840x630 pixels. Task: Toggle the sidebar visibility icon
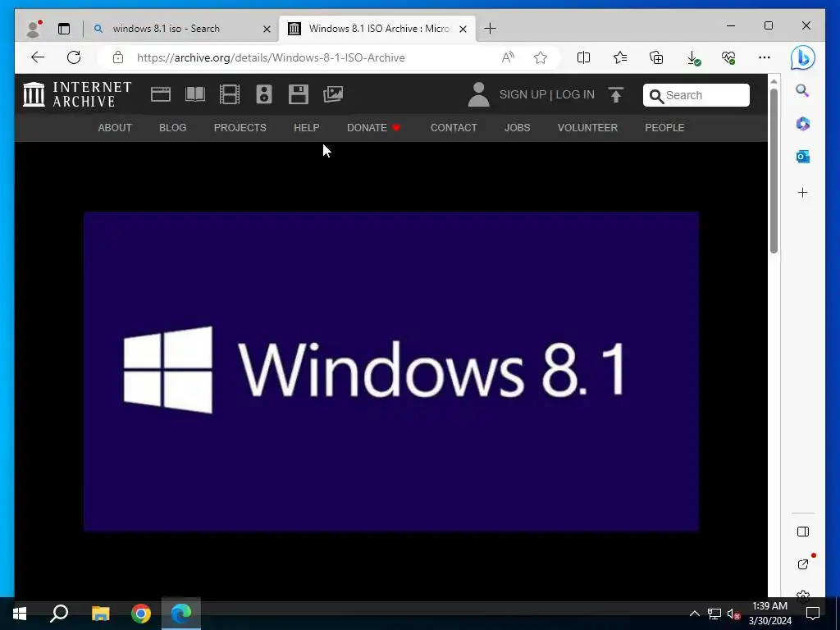[802, 532]
